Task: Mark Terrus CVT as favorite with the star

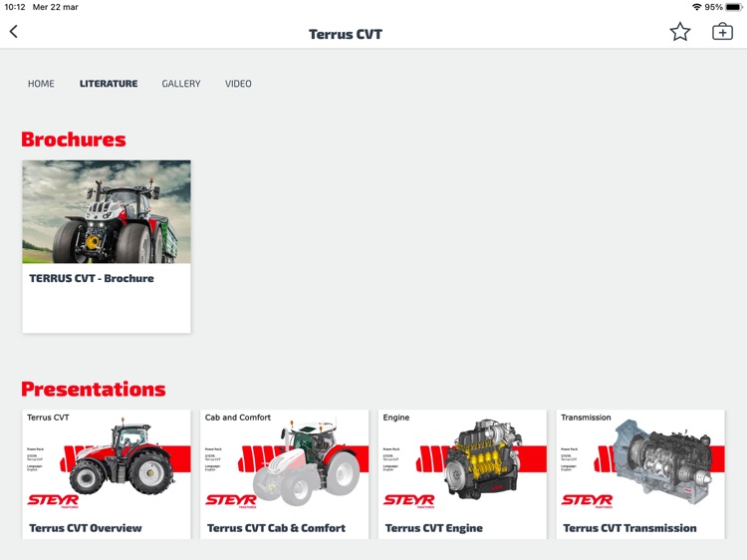Action: click(680, 32)
